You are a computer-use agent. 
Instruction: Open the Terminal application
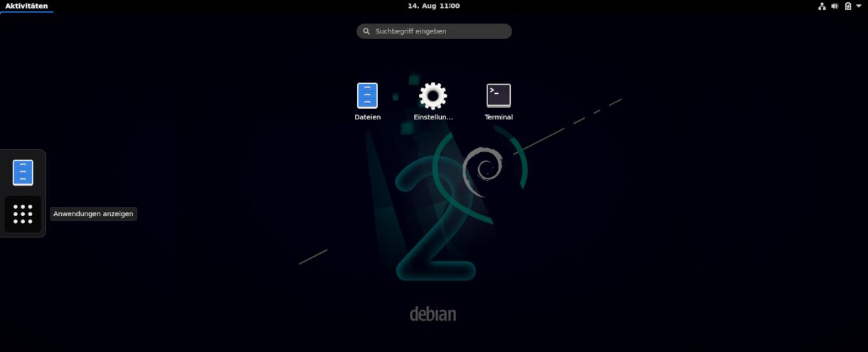(x=498, y=101)
